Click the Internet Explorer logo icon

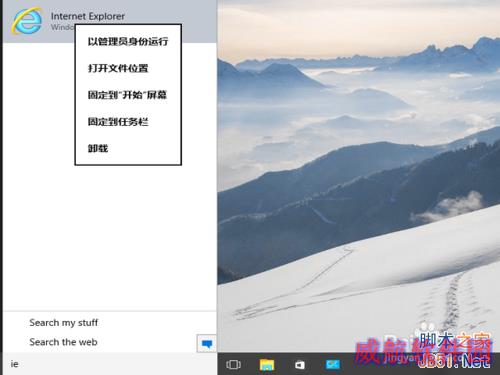coord(27,21)
